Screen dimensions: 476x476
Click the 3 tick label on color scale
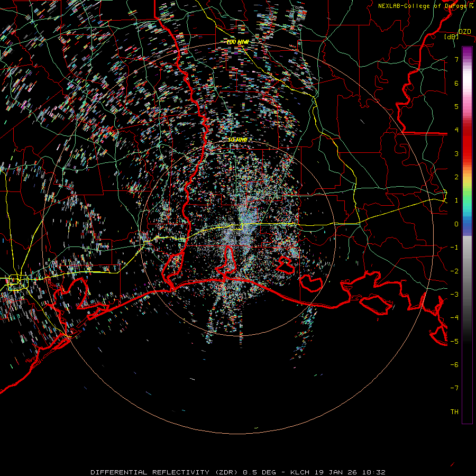pos(456,153)
